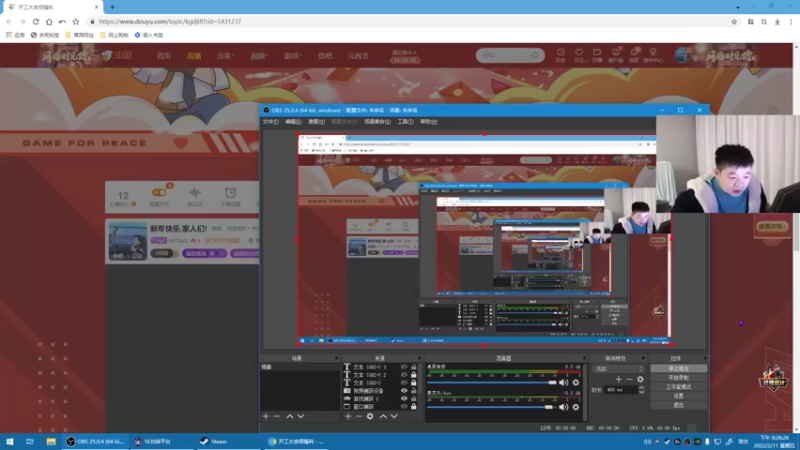Image resolution: width=800 pixels, height=450 pixels.
Task: Mute Mic/Aux speaker icon in mixer
Action: tap(563, 407)
